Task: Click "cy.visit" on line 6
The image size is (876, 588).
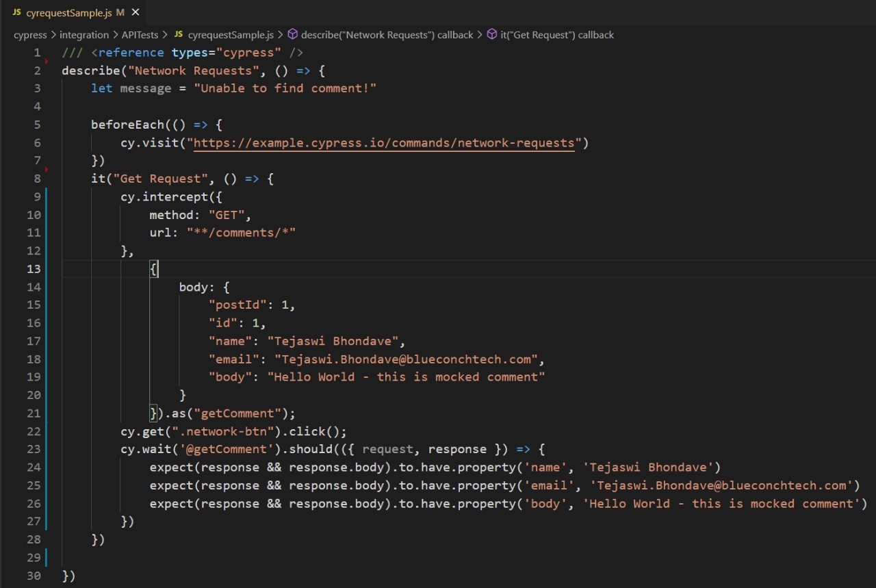Action: (150, 143)
